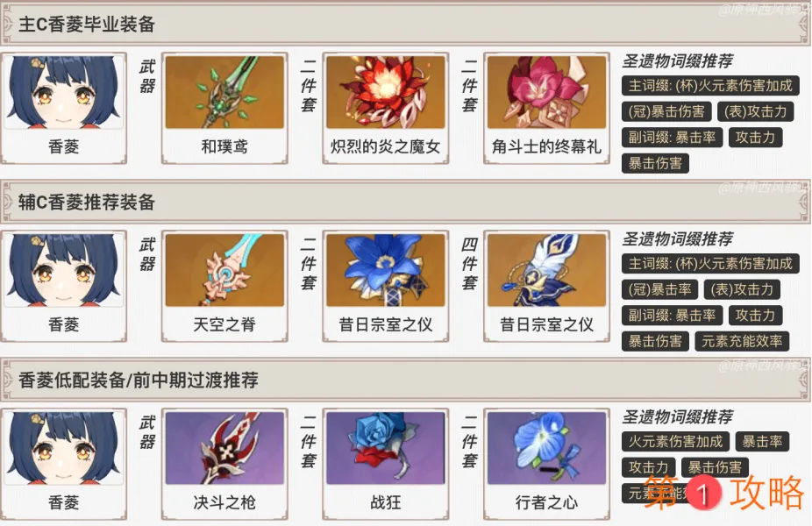Select the blue flower 昔日宗室之仪 two-piece icon
The width and height of the screenshot is (812, 526).
tap(385, 270)
